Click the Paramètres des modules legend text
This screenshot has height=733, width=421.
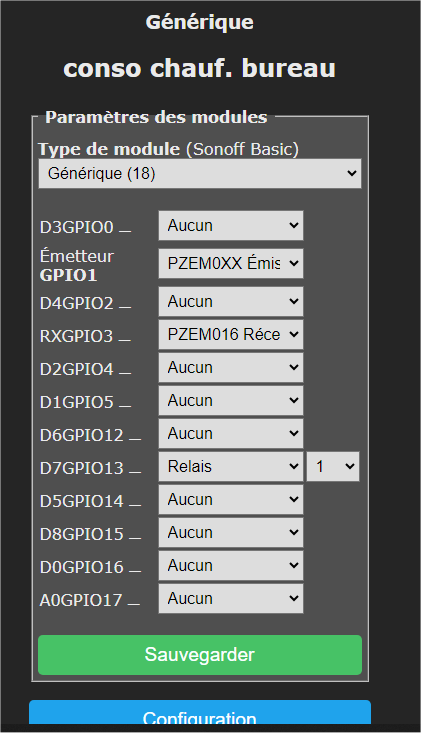(x=157, y=117)
